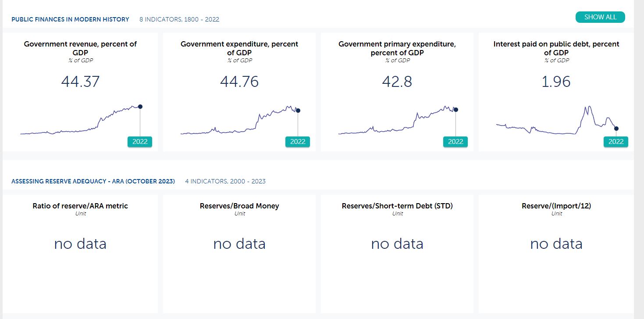Select end data point on primary expenditure sparkline
This screenshot has width=644, height=319.
click(x=456, y=110)
